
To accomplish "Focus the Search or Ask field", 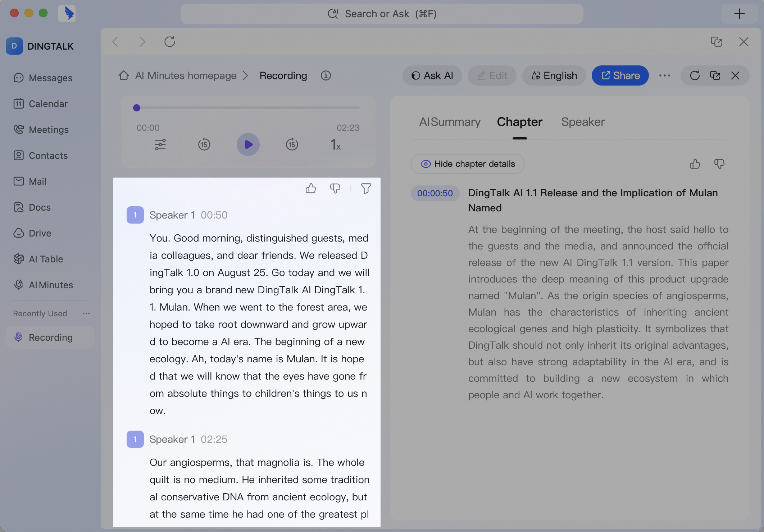I will tap(382, 14).
